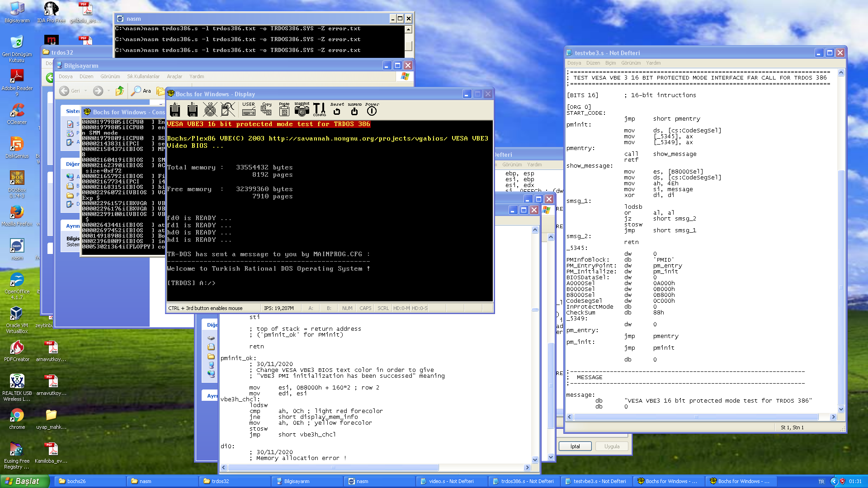Click left arrow of testvbe3.s horizontal scrollbar
This screenshot has height=488, width=868.
point(570,417)
